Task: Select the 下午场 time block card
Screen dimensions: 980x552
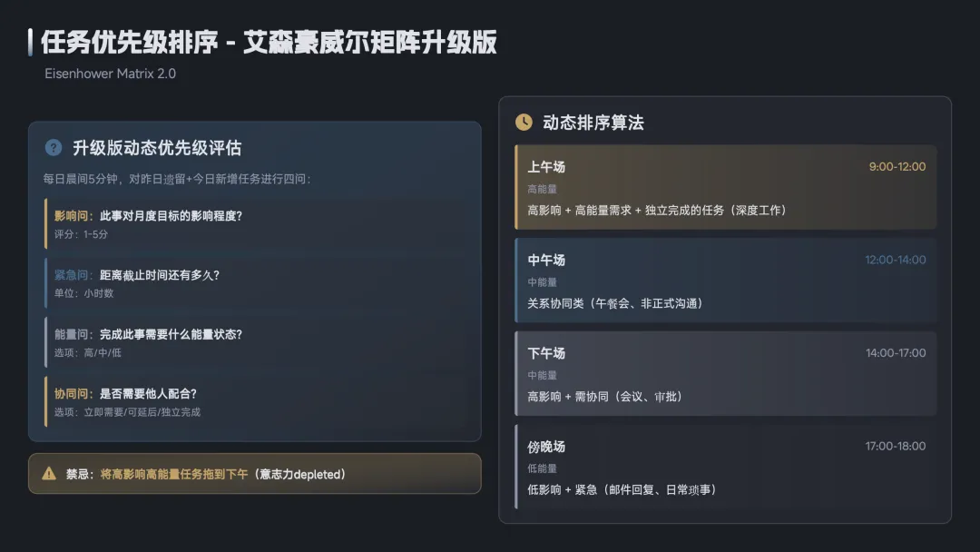Action: coord(725,373)
